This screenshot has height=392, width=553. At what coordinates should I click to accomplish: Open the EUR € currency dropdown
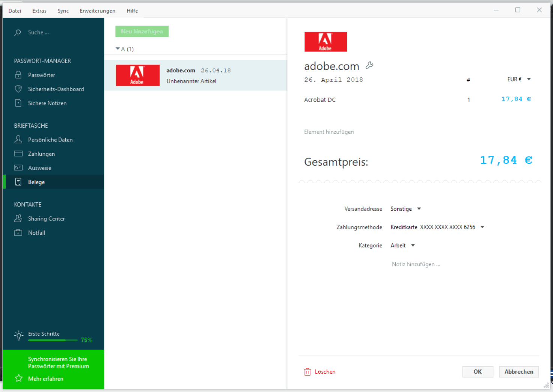(x=519, y=79)
